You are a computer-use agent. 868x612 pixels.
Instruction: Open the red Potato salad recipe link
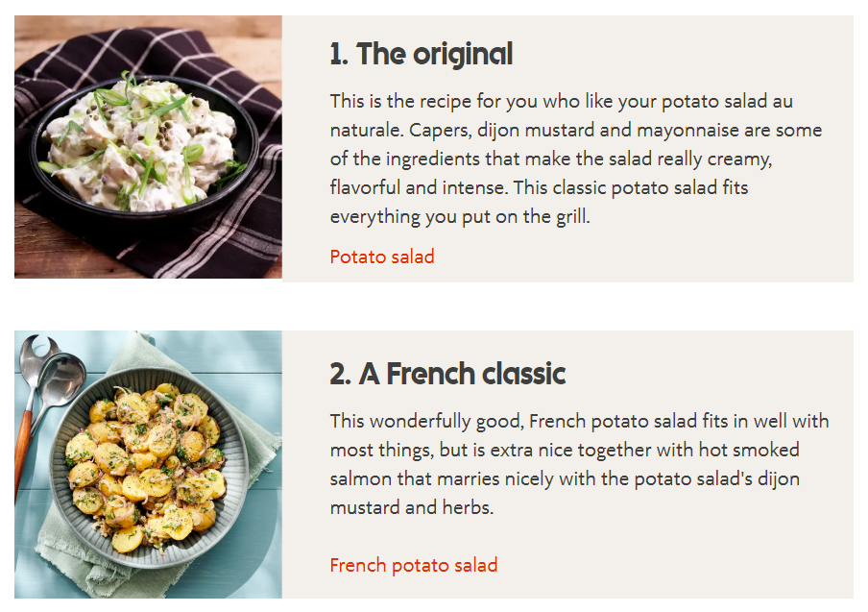(382, 257)
